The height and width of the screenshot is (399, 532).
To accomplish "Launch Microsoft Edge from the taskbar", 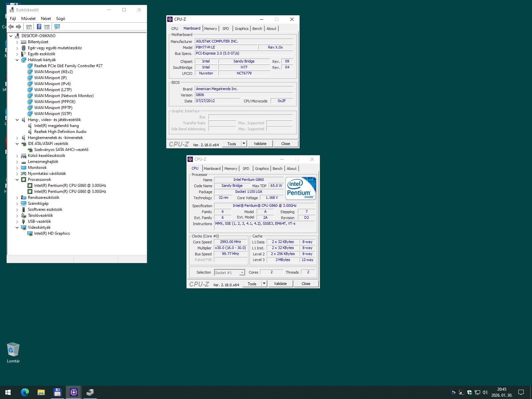I will click(25, 392).
